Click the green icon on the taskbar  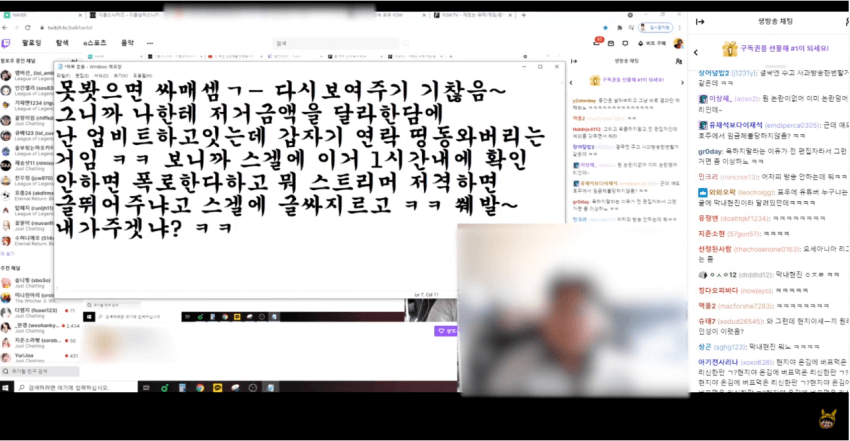click(164, 387)
